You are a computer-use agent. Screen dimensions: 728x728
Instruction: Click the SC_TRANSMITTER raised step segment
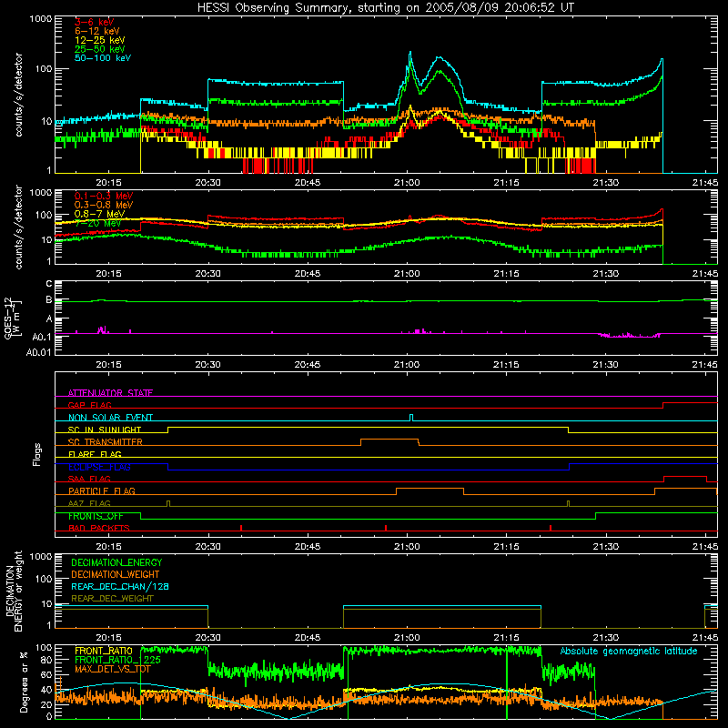pos(389,440)
